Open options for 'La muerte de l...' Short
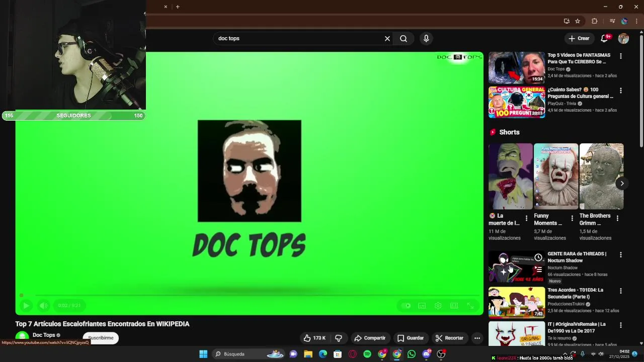Image resolution: width=644 pixels, height=362 pixels. click(526, 218)
